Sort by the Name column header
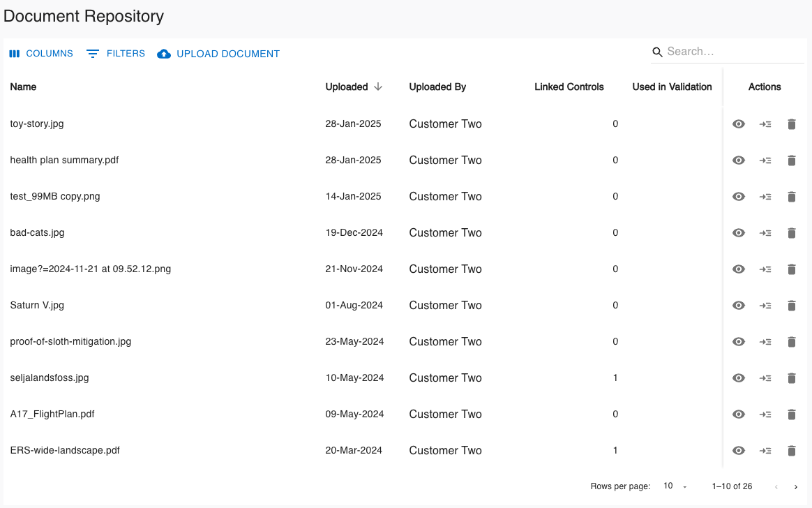Image resolution: width=812 pixels, height=508 pixels. coord(22,87)
